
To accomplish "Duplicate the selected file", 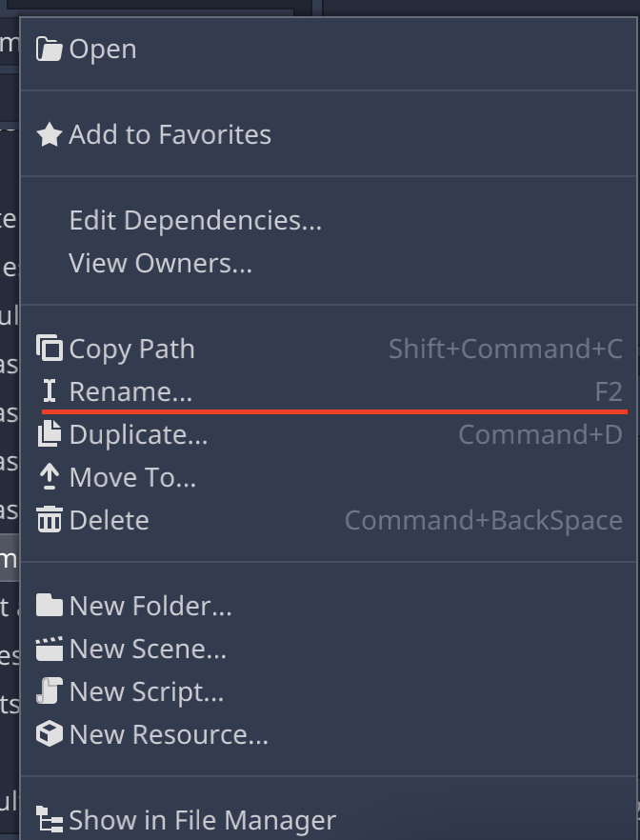I will click(x=141, y=434).
